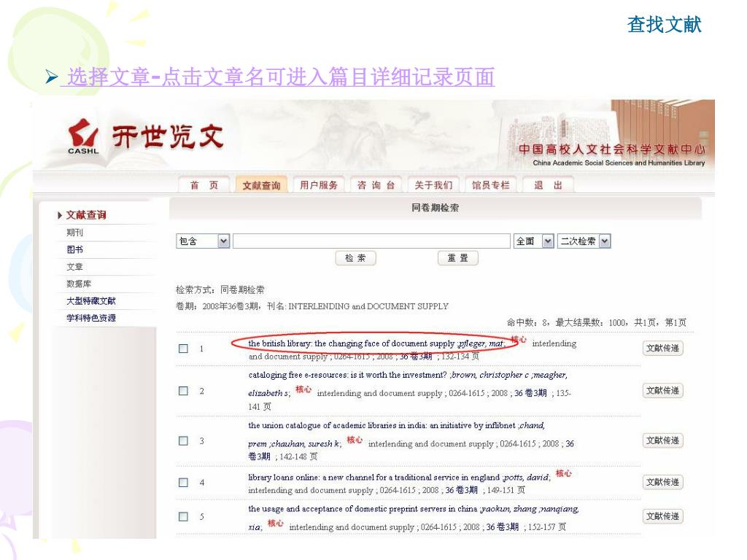This screenshot has height=560, width=747.
Task: Switch to the 文献查询 tab
Action: (x=261, y=185)
